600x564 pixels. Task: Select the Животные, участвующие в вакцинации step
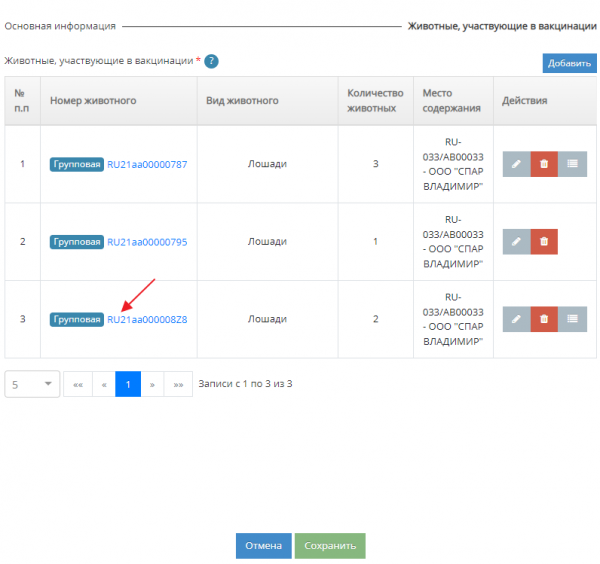pyautogui.click(x=502, y=26)
